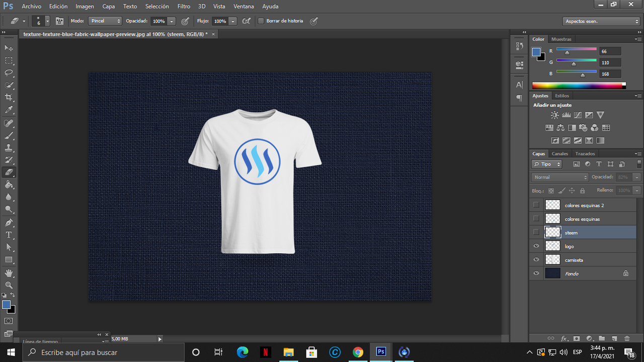Screen dimensions: 644x362
Task: Select the steem layer thumbnail
Action: click(553, 232)
